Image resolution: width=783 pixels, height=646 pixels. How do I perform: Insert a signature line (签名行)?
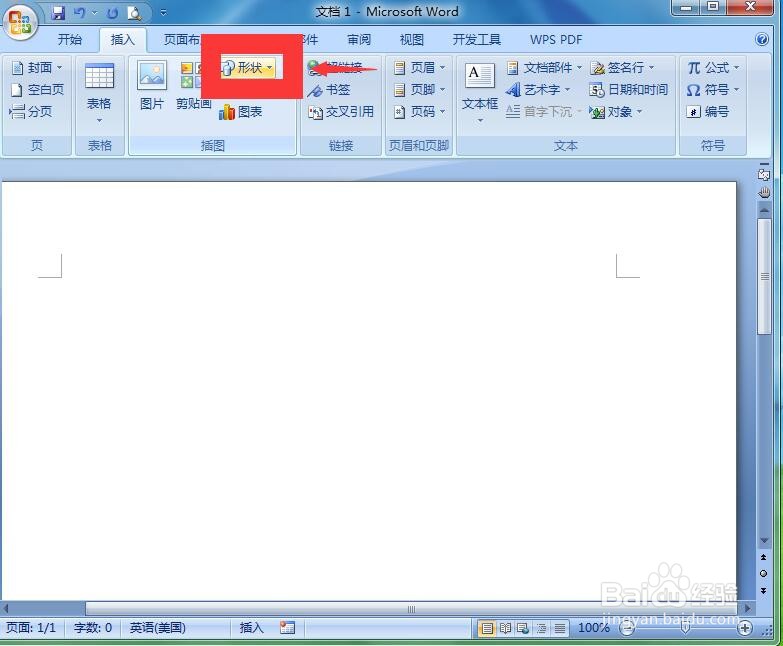[622, 67]
